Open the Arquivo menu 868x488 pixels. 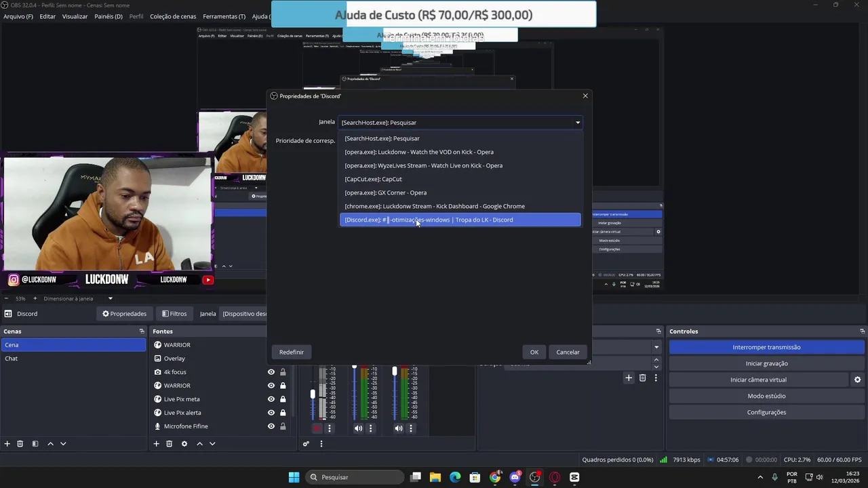(18, 16)
